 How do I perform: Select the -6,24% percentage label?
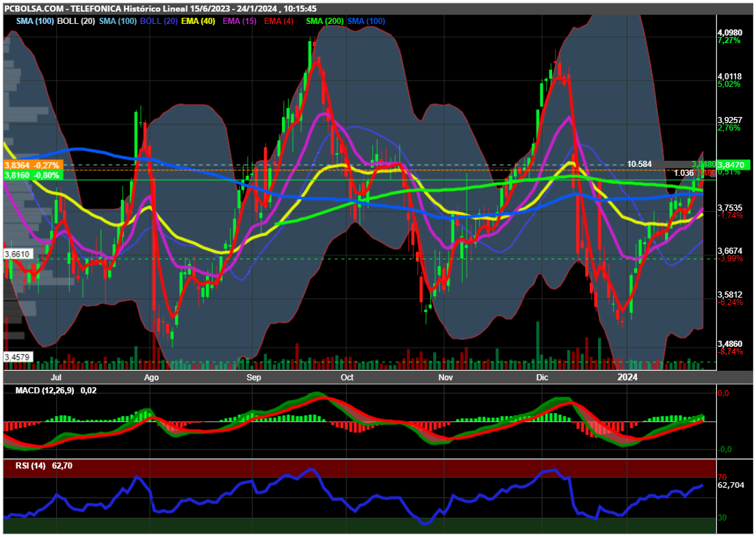(730, 302)
